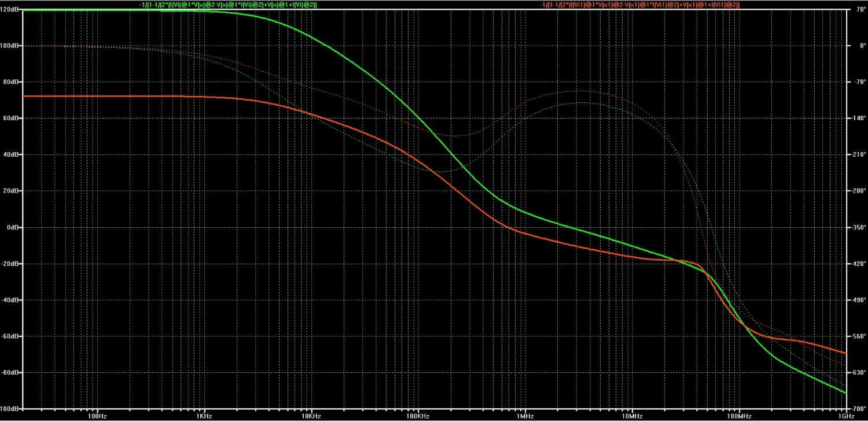Click the -40dB magnitude axis label
This screenshot has width=868, height=422.
coord(12,300)
